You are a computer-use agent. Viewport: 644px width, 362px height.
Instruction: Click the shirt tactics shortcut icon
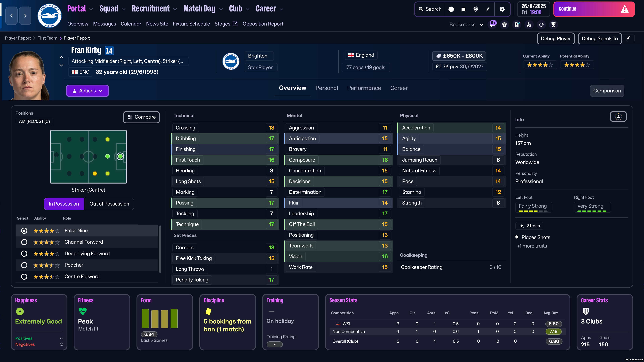click(x=504, y=24)
